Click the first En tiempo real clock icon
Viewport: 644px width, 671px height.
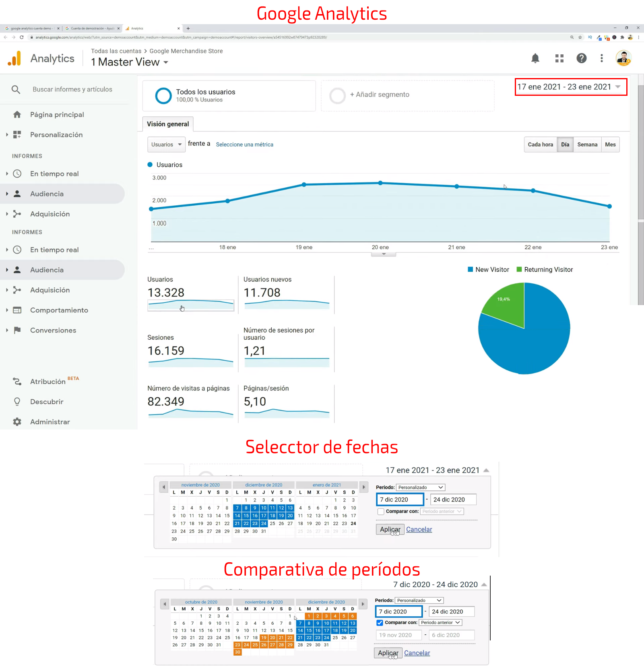pos(17,174)
